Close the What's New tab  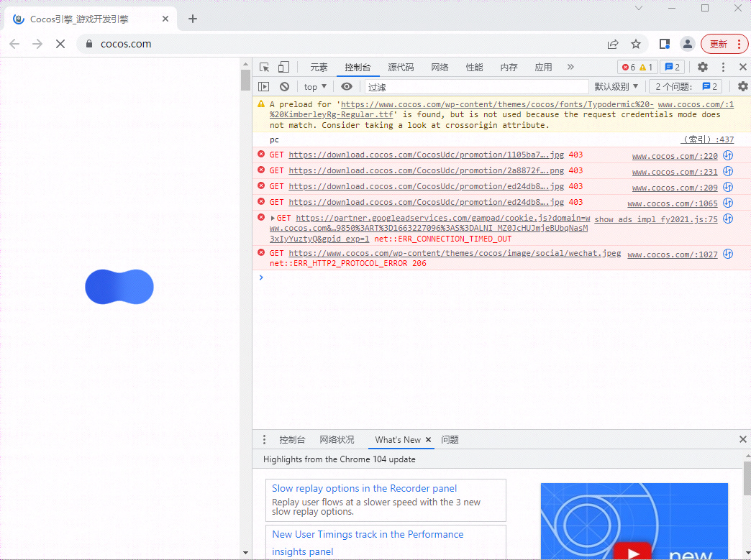click(428, 439)
